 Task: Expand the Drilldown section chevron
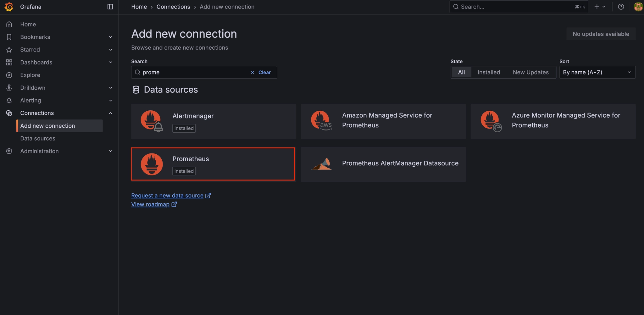[110, 88]
